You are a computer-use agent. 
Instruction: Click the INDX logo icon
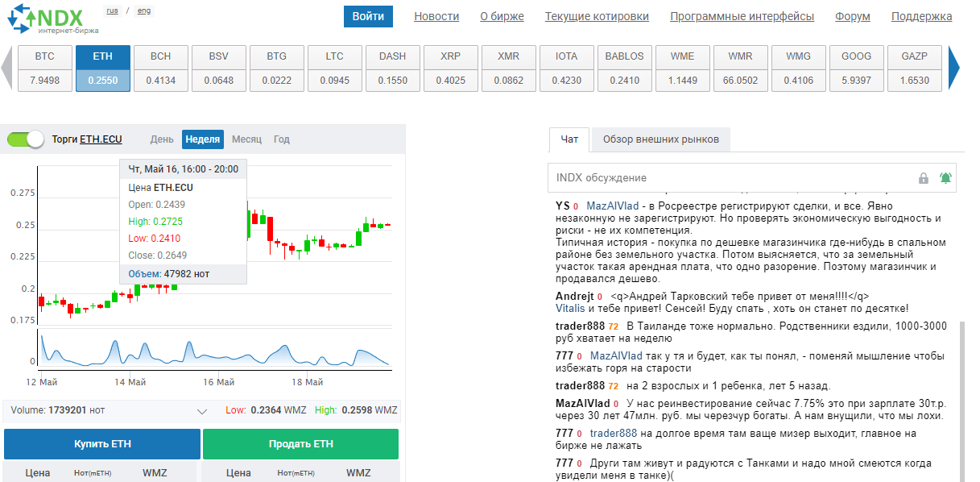22,18
